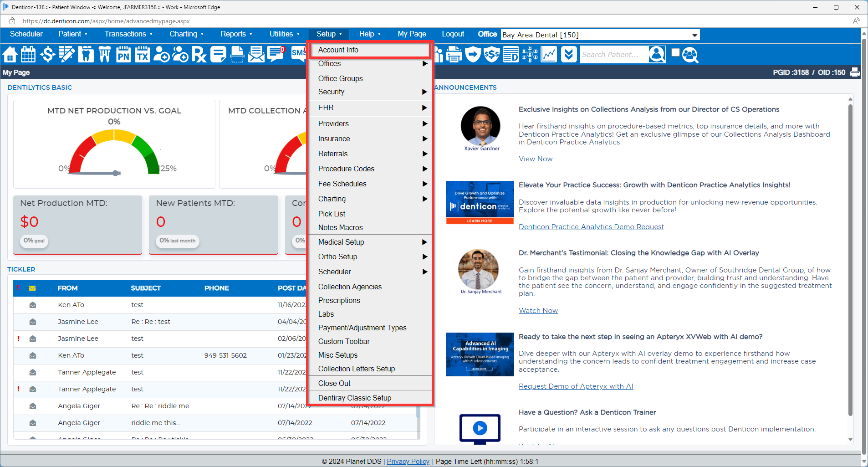Viewport: 868px width, 467px height.
Task: Click the Search Patient input field
Action: (x=613, y=55)
